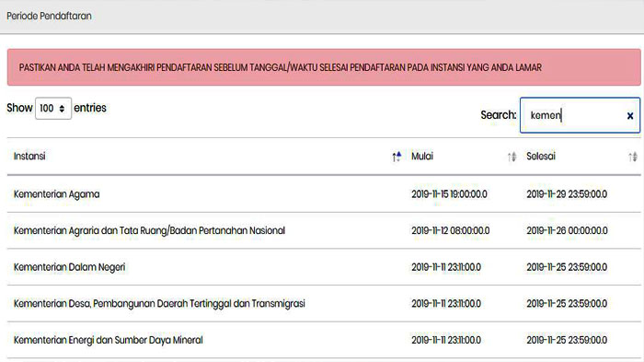Screen dimensions: 644x362
Task: Sort table by the Mulai column arrows
Action: [x=512, y=157]
